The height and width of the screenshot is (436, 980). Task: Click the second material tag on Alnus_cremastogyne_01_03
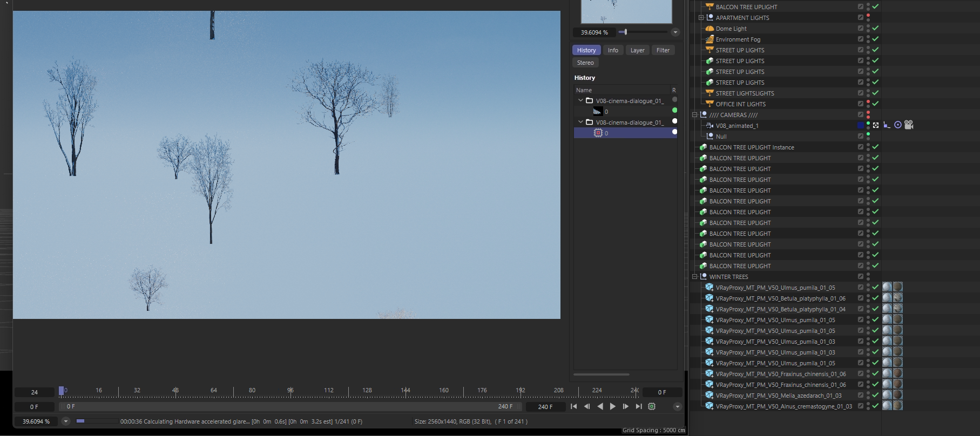tap(897, 406)
